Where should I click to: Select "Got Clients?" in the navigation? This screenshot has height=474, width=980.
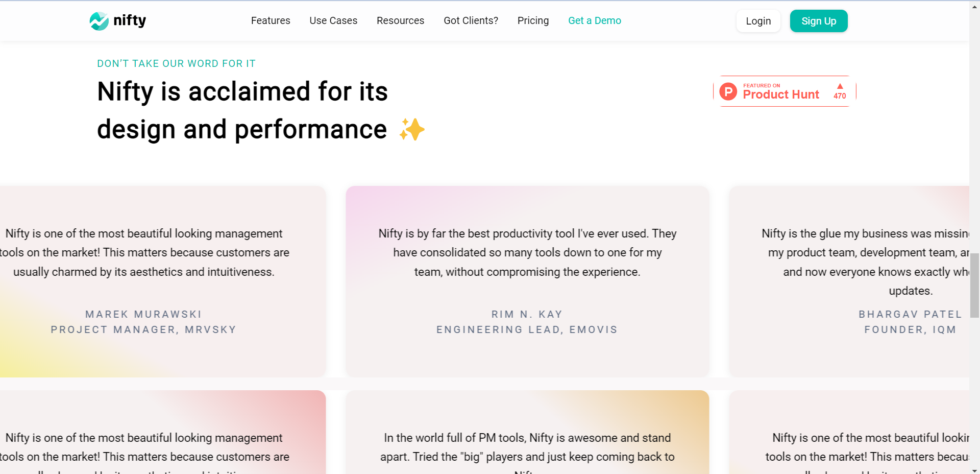tap(471, 20)
